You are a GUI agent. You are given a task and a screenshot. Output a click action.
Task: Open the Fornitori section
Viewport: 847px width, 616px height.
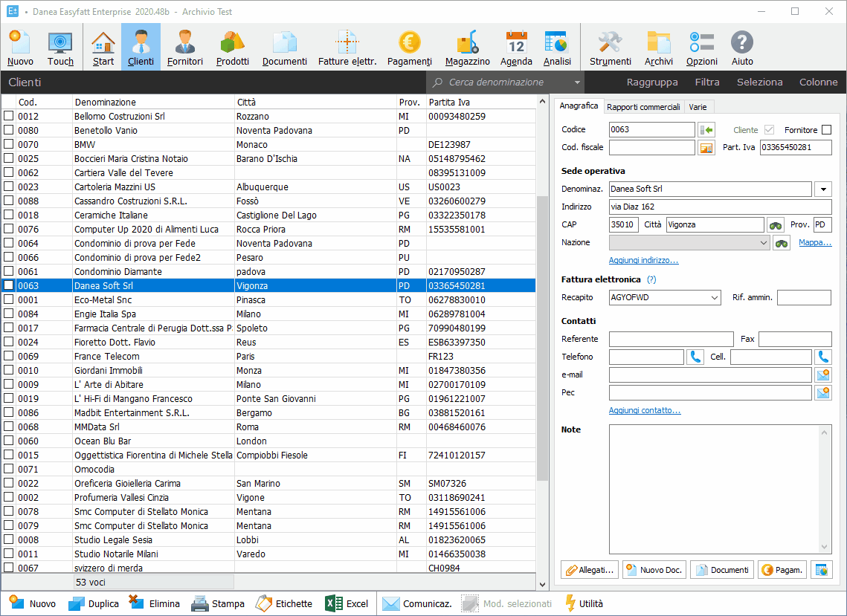184,48
